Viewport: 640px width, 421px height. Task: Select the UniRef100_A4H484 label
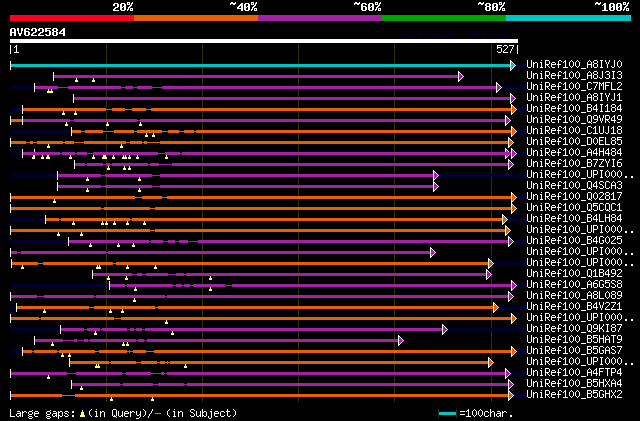(574, 152)
